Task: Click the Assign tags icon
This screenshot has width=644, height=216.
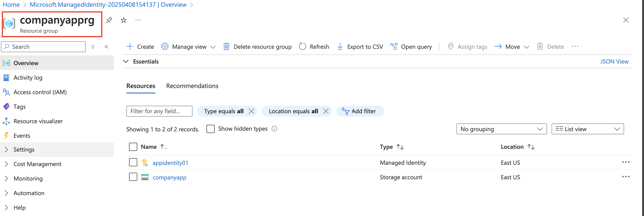Action: pyautogui.click(x=450, y=46)
